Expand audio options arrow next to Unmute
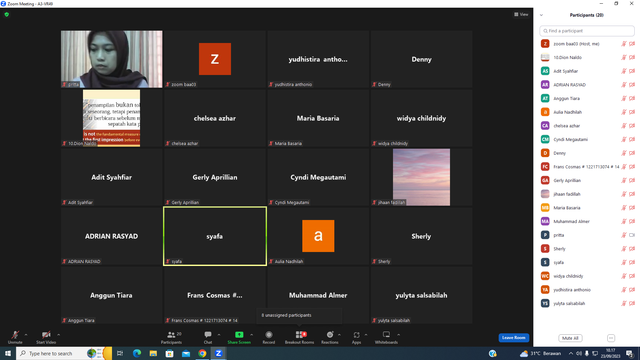Image resolution: width=640 pixels, height=360 pixels. coord(26,335)
